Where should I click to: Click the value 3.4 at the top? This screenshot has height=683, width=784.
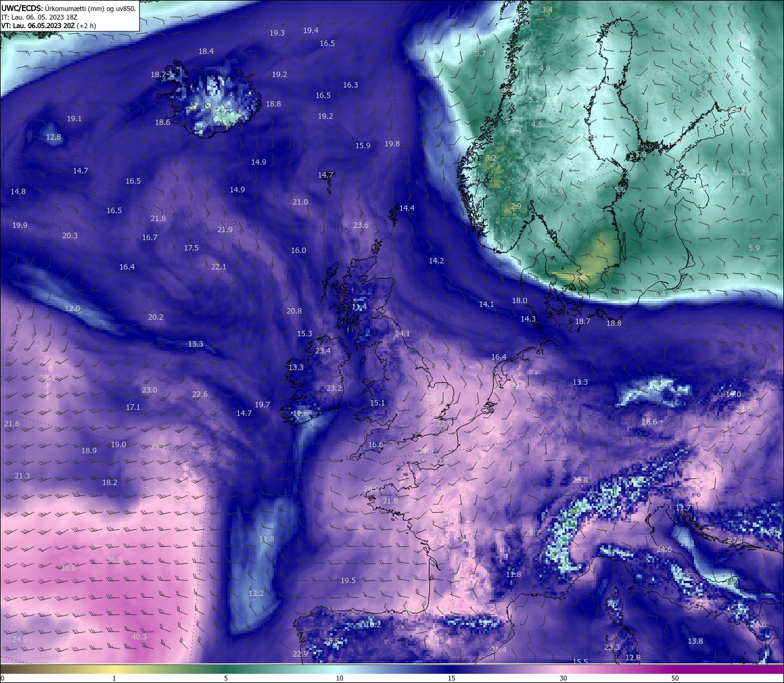548,10
